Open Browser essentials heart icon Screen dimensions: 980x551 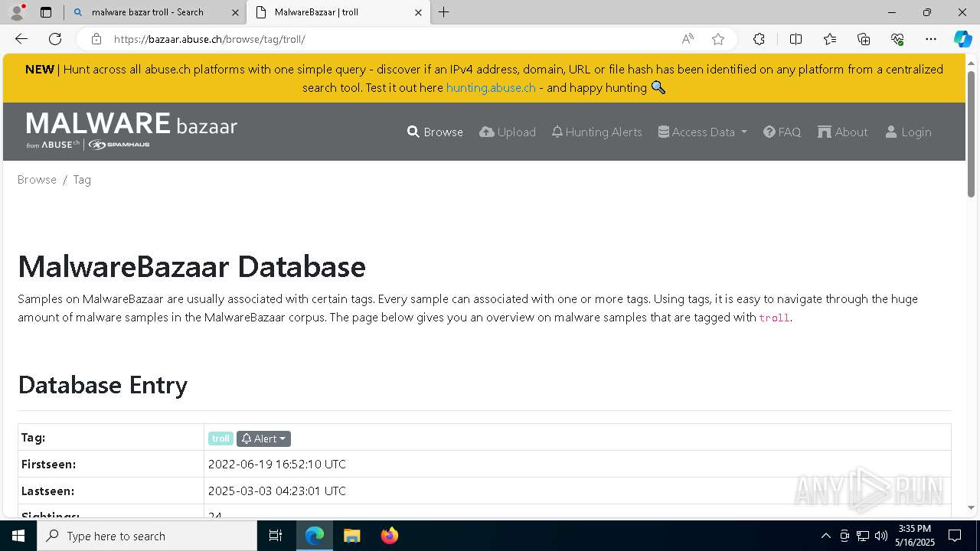tap(897, 39)
